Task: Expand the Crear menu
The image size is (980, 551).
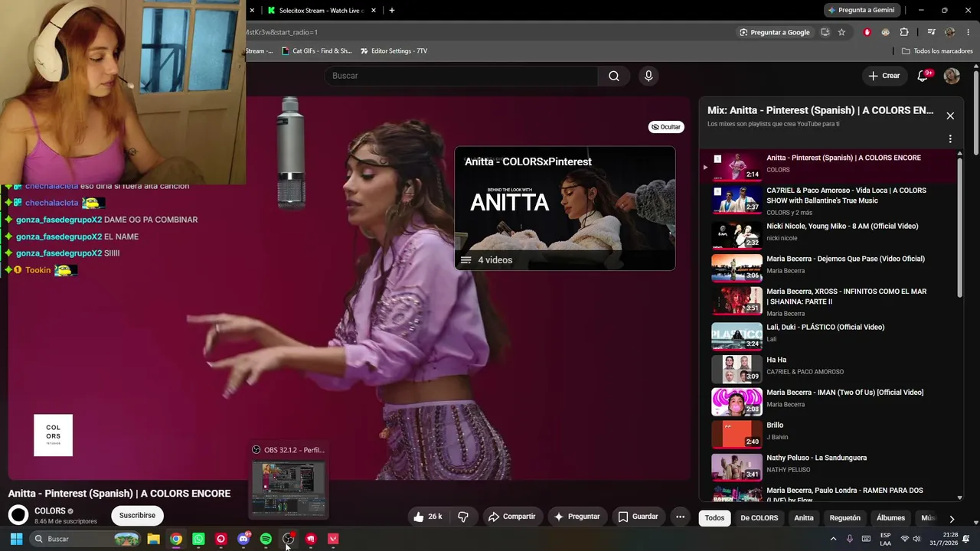Action: (x=884, y=76)
